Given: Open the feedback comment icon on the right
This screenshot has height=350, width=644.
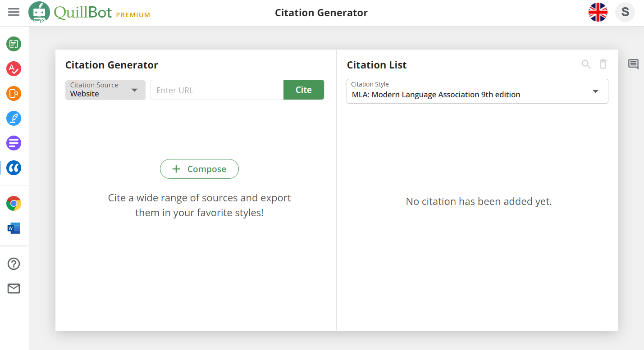Looking at the screenshot, I should coord(633,64).
